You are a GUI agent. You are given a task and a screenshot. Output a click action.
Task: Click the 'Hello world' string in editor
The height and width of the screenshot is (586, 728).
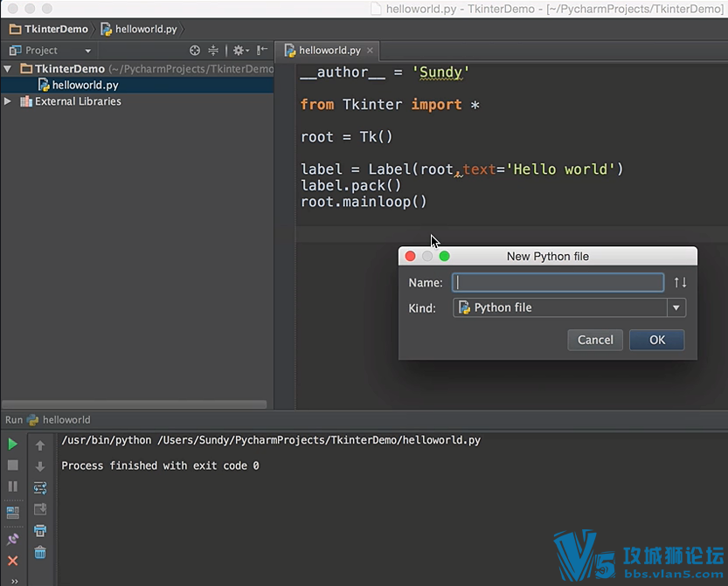click(x=560, y=169)
